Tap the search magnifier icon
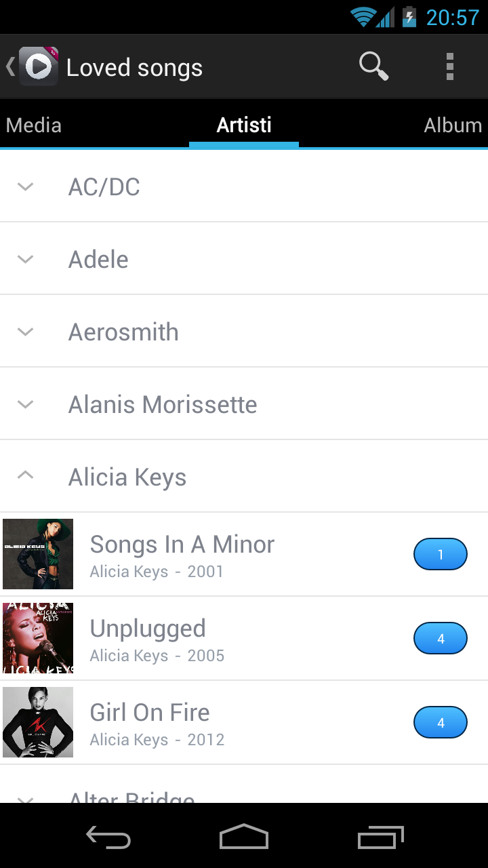The width and height of the screenshot is (488, 868). click(373, 66)
